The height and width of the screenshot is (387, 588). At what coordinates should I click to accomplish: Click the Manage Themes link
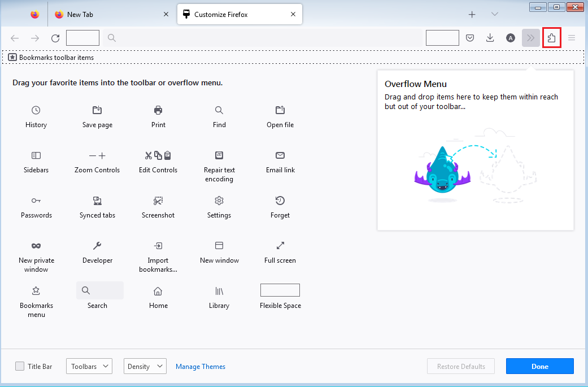tap(201, 367)
